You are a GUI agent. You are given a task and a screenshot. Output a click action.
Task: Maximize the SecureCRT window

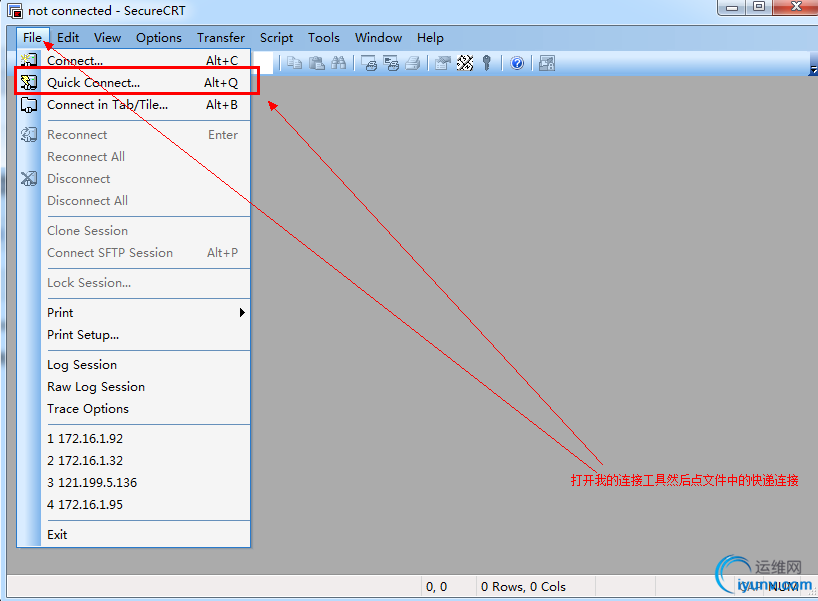(759, 7)
